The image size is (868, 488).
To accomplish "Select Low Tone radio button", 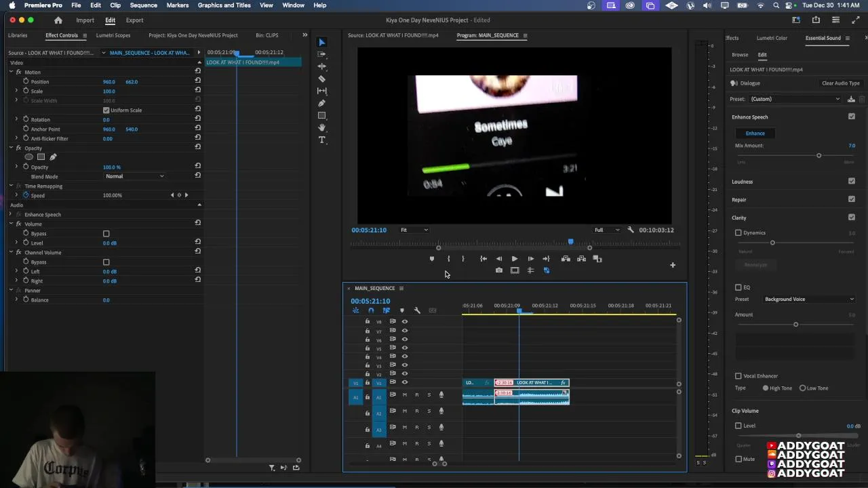I will tap(803, 388).
